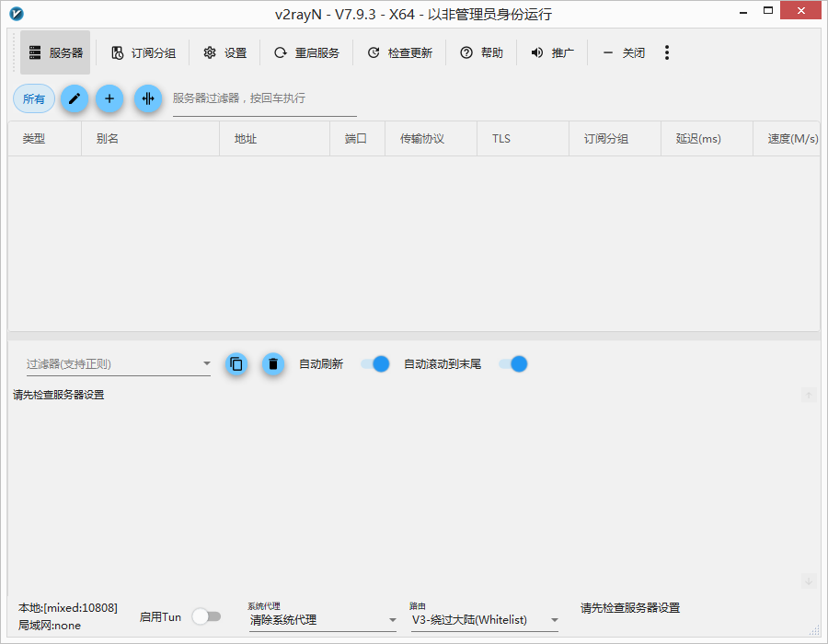
Task: Open the three-dot overflow menu
Action: [667, 52]
